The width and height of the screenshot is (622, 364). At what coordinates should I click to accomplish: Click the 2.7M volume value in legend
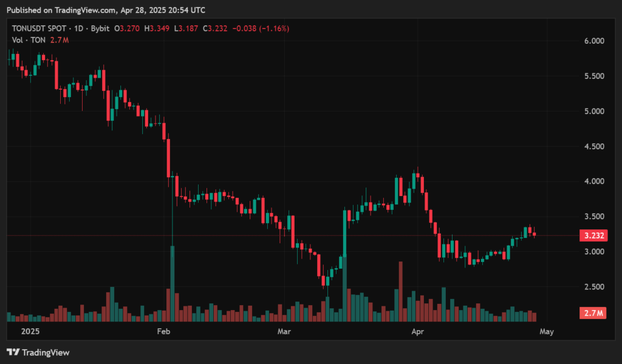coord(60,40)
